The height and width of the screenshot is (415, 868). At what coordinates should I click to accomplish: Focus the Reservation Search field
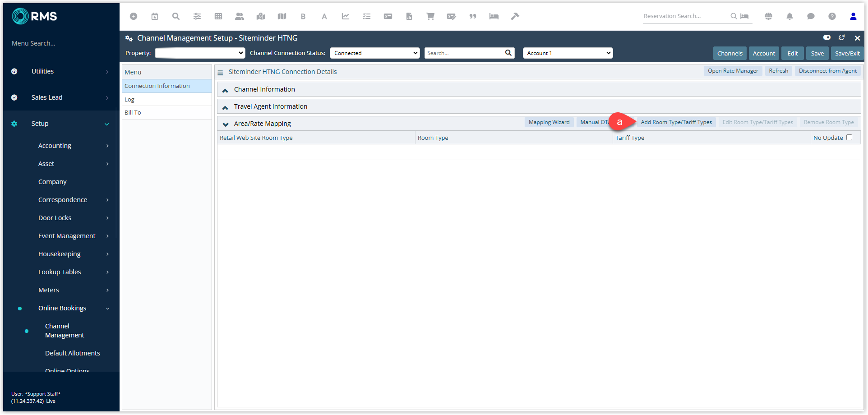[x=686, y=16]
